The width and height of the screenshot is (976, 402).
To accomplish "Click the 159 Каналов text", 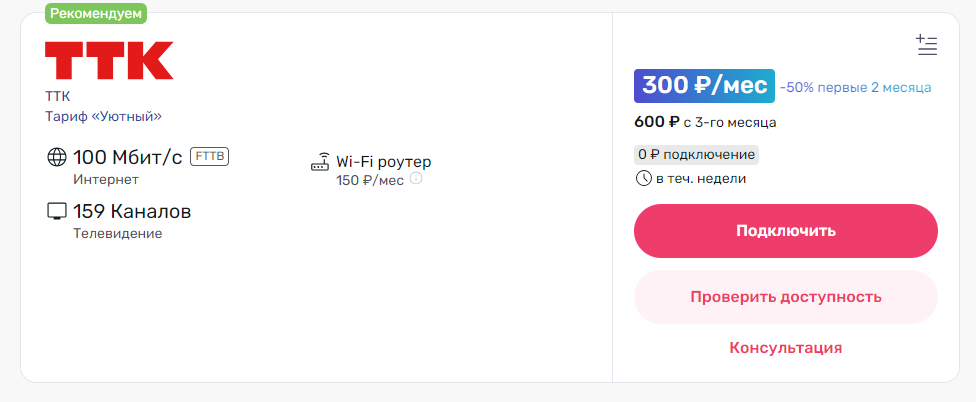I will click(132, 212).
